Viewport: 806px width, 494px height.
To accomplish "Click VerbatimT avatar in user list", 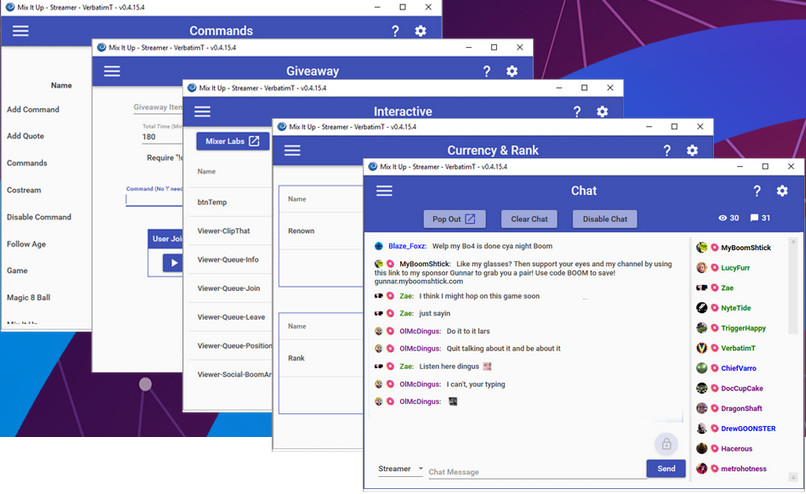I will [702, 348].
